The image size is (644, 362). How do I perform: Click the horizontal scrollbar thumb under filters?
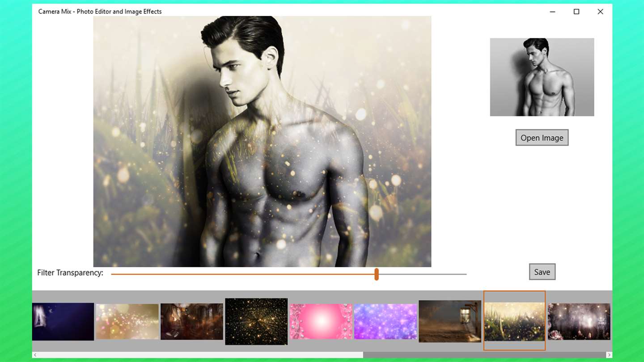[x=484, y=355]
